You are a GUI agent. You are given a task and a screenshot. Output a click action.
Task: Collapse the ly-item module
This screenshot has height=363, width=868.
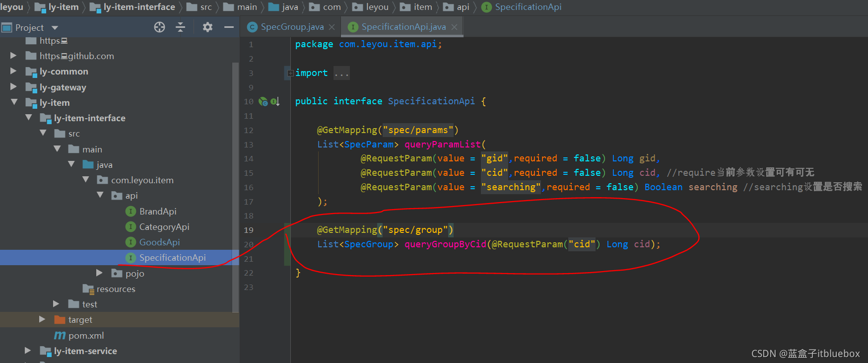pos(14,102)
